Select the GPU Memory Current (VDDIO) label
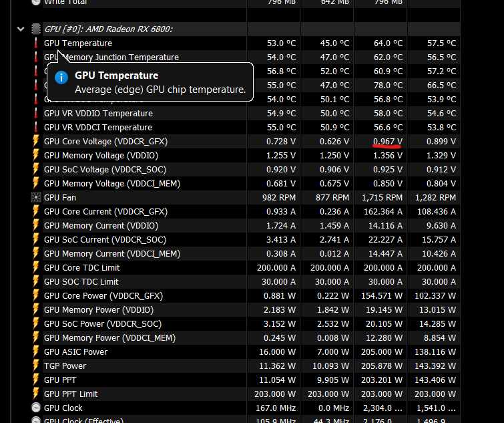 (x=101, y=225)
